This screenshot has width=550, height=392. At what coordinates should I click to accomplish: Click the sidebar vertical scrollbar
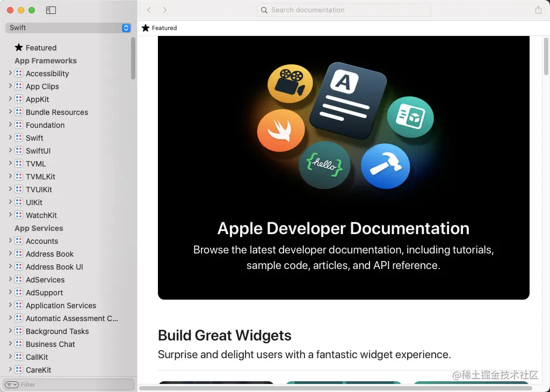pos(133,58)
